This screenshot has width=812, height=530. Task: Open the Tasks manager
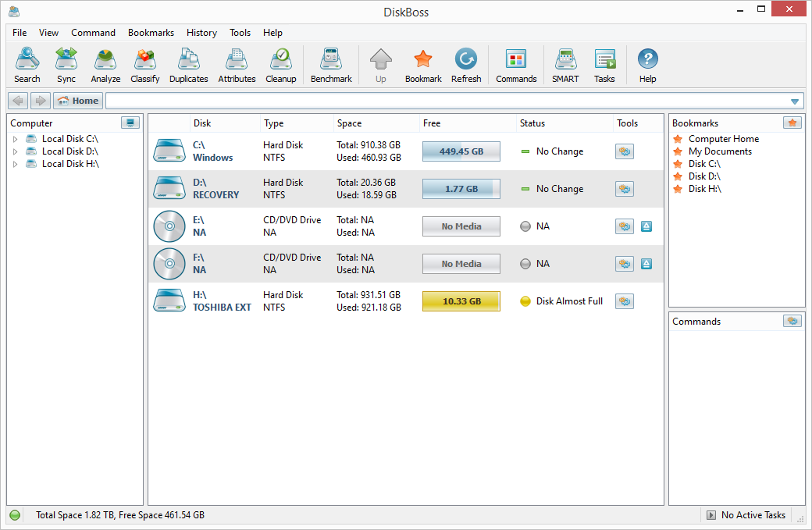[x=604, y=66]
